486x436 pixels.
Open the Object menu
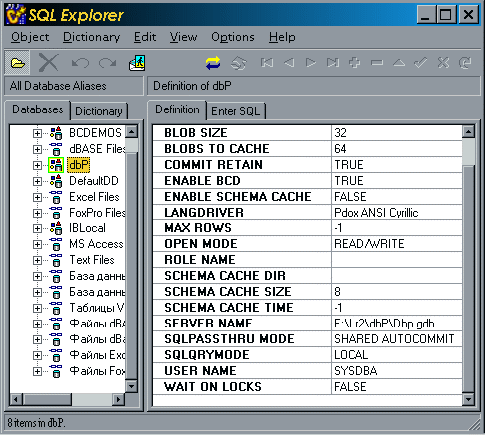point(30,37)
